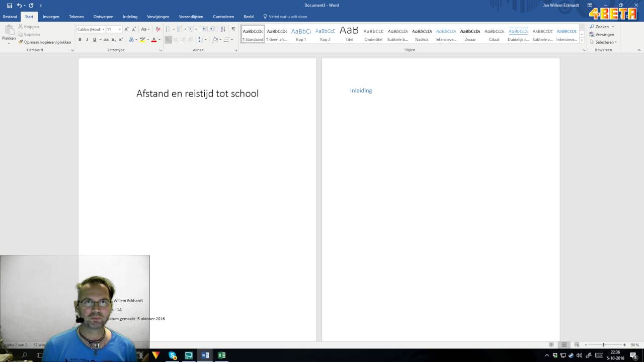This screenshot has height=362, width=644.
Task: Open Excel from the Windows taskbar
Action: click(x=221, y=355)
